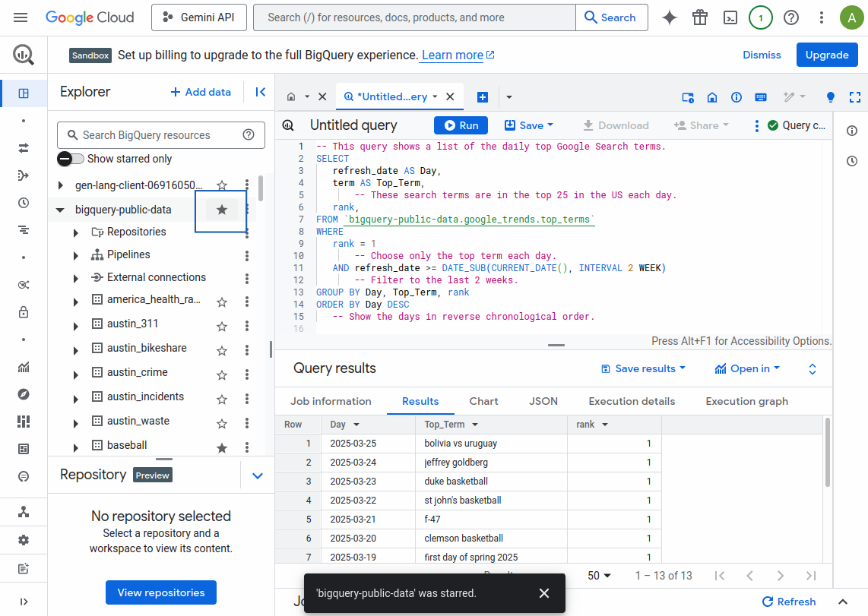This screenshot has width=868, height=616.
Task: Collapse the Repository panel chevron
Action: pyautogui.click(x=258, y=475)
